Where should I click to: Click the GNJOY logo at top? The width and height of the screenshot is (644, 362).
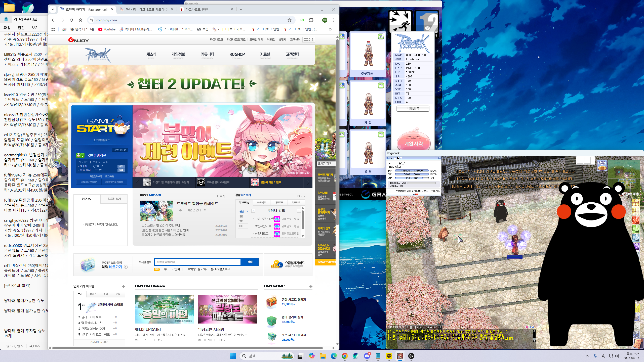[78, 40]
